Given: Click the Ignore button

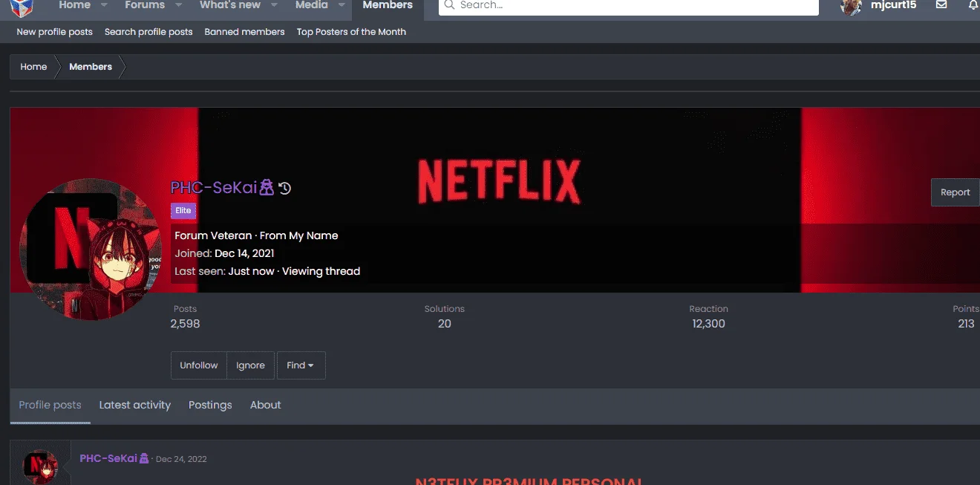Looking at the screenshot, I should pyautogui.click(x=250, y=365).
